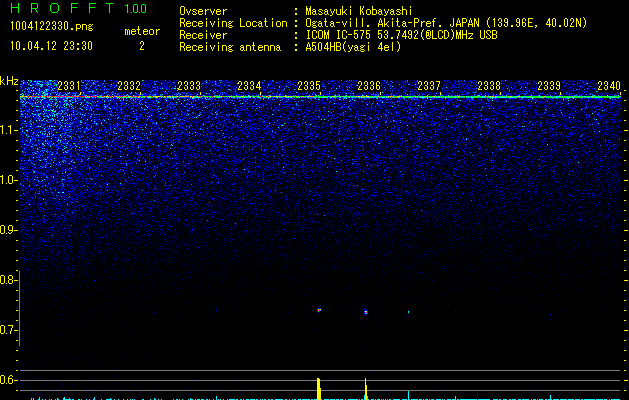Click the yellow intensity bar near 2336

click(366, 389)
